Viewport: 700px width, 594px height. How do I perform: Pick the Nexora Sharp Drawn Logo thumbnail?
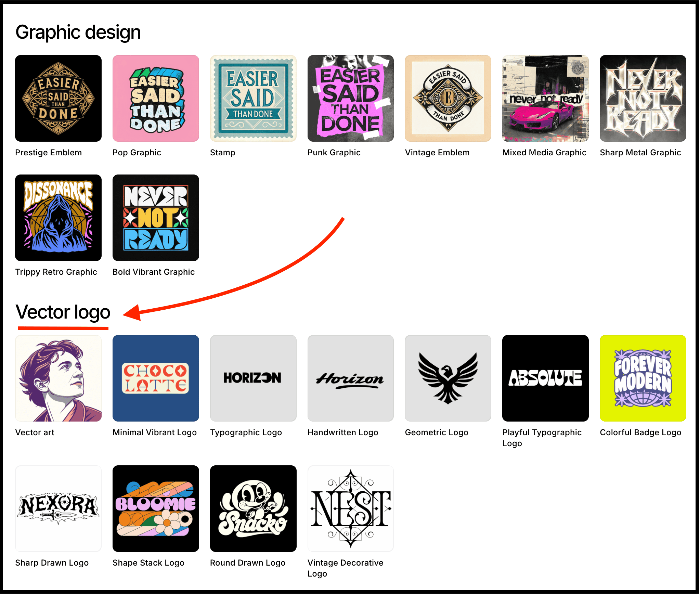click(x=58, y=508)
